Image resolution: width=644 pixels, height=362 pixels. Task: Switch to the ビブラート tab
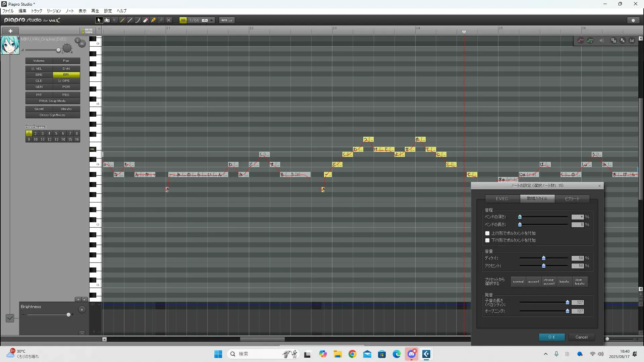tap(572, 199)
